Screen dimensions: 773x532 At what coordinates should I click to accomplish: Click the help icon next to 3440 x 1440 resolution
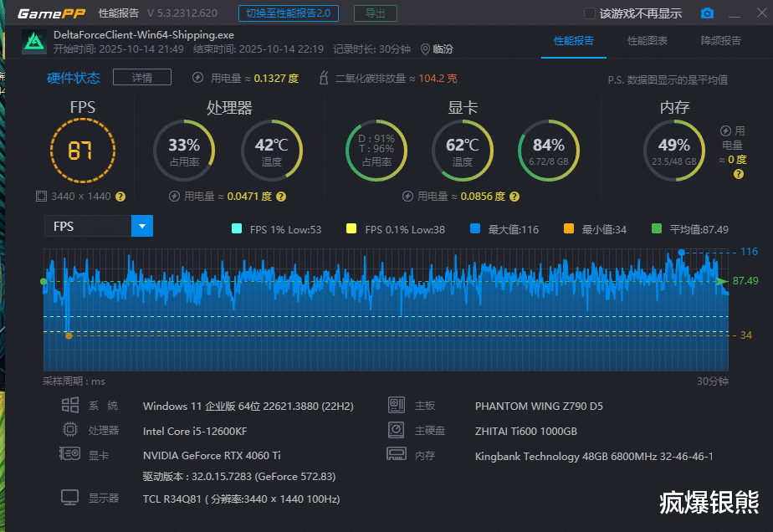click(x=120, y=197)
